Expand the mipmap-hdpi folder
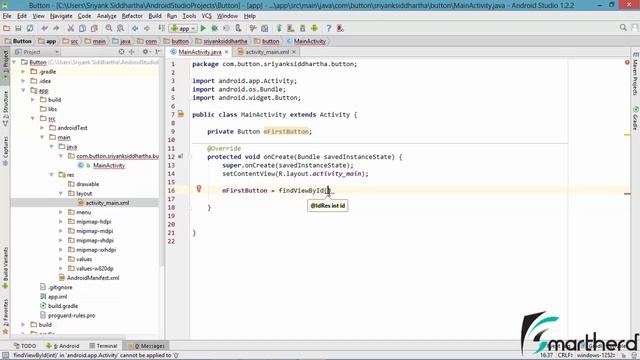The width and height of the screenshot is (640, 360). point(61,222)
